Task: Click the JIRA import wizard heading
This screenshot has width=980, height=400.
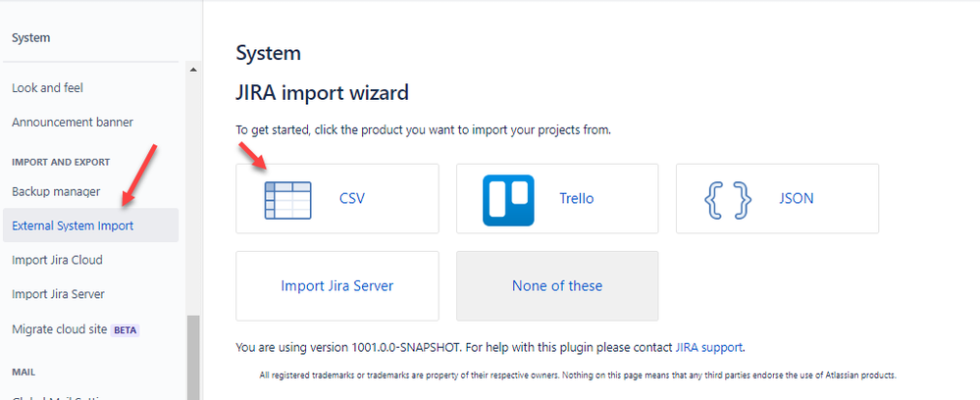Action: pyautogui.click(x=322, y=93)
